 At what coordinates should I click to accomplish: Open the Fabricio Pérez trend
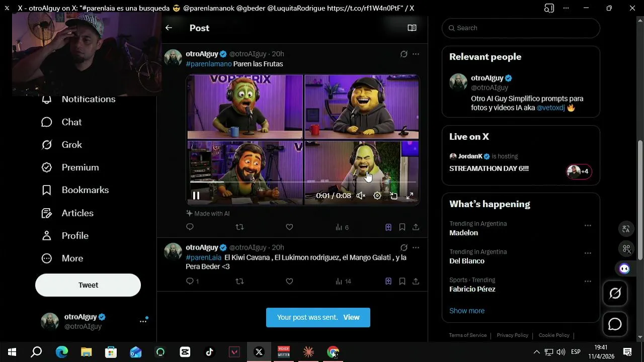click(x=472, y=289)
